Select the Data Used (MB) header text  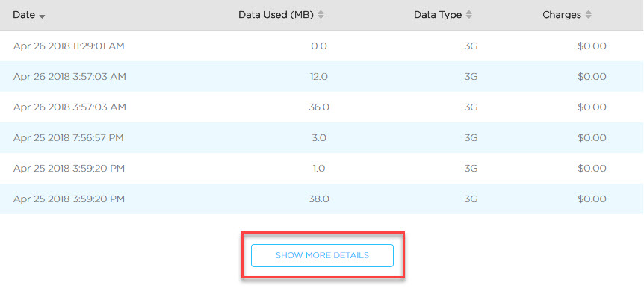(276, 15)
